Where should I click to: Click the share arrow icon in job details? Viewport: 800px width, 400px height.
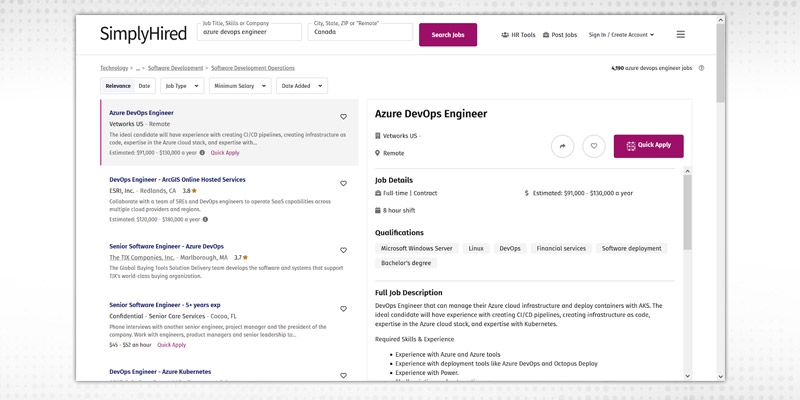click(x=562, y=146)
